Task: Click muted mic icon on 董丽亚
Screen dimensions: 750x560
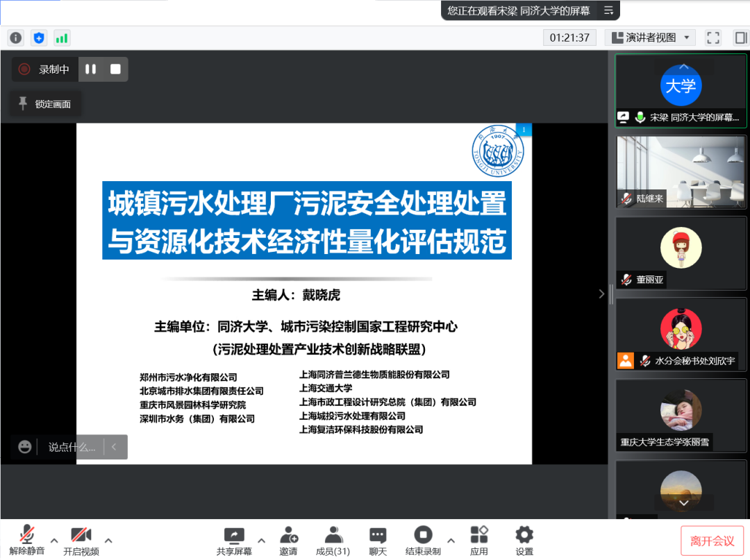Action: coord(626,280)
